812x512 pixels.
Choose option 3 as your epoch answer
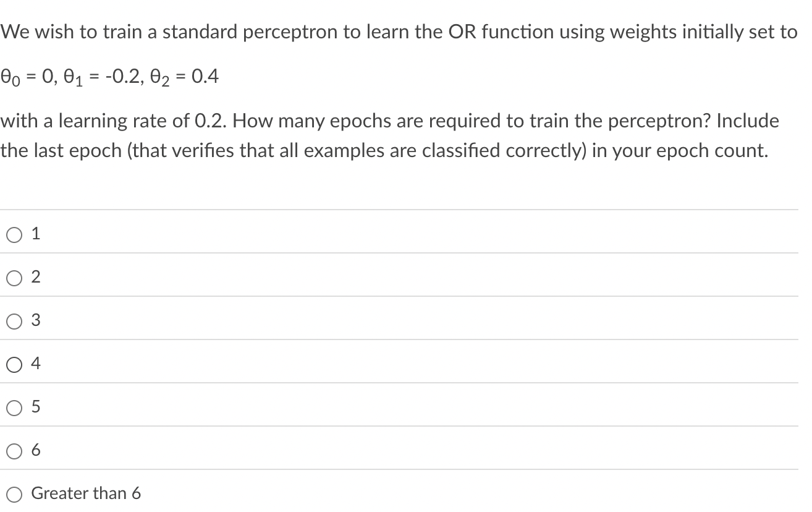coord(14,320)
